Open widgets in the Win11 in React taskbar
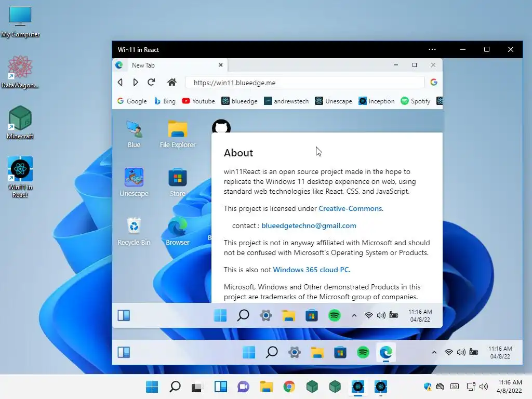The width and height of the screenshot is (532, 399). coord(124,352)
